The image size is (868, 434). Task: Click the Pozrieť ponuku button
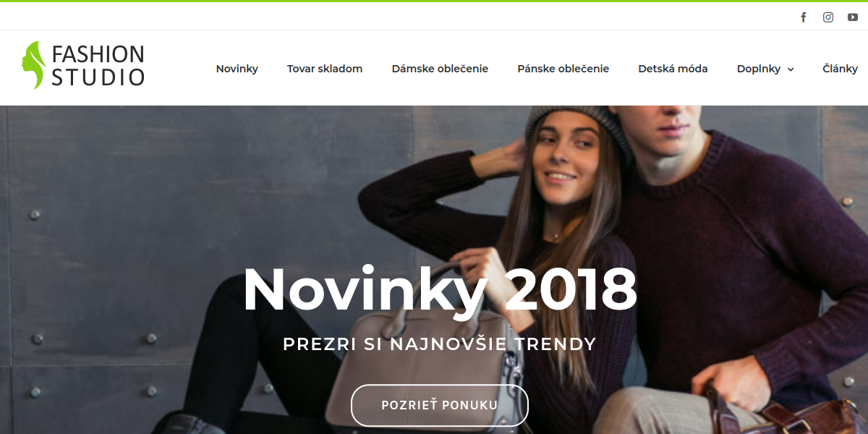[x=440, y=405]
